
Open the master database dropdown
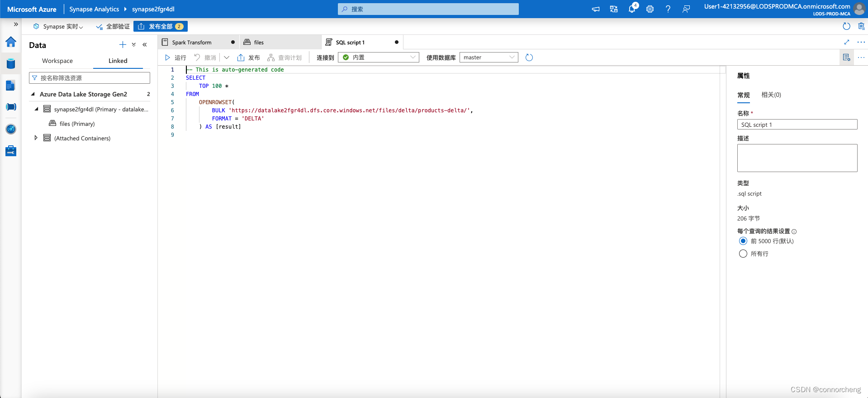click(x=489, y=58)
